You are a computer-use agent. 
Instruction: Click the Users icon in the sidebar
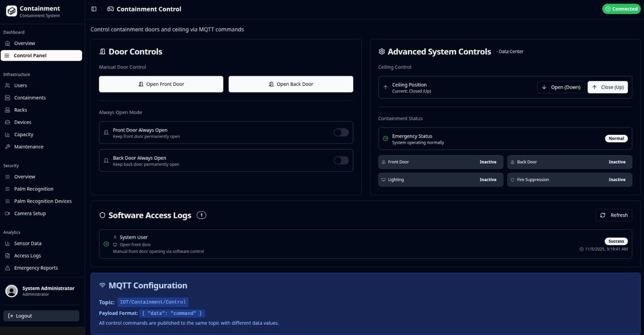pos(8,86)
